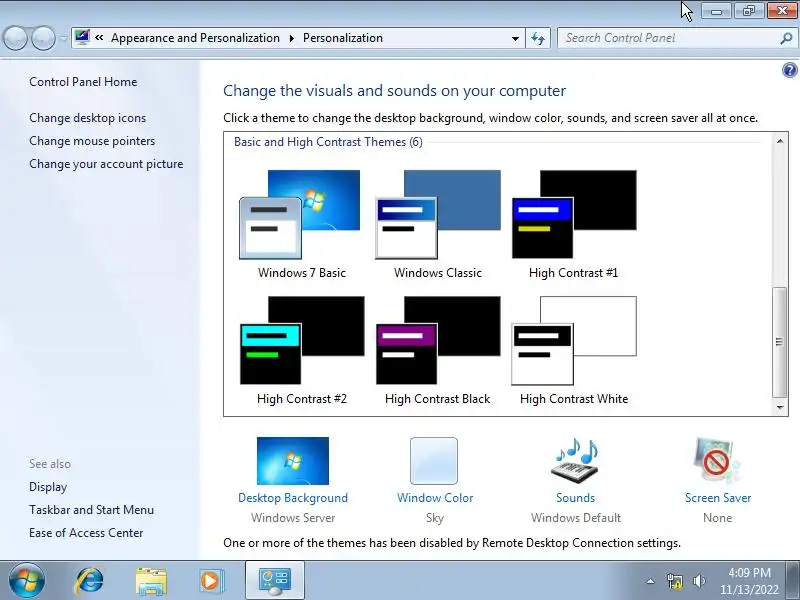Click the 'Windows Server' background name
The height and width of the screenshot is (600, 800).
click(293, 518)
